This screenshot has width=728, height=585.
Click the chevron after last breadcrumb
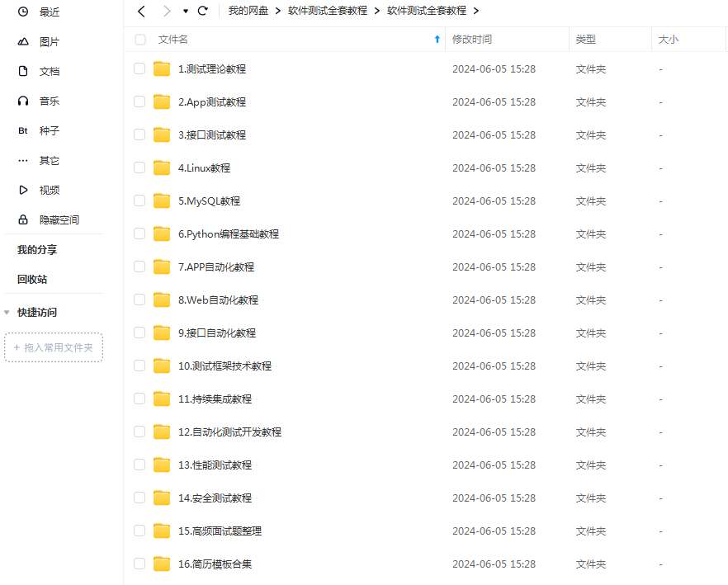pos(476,11)
